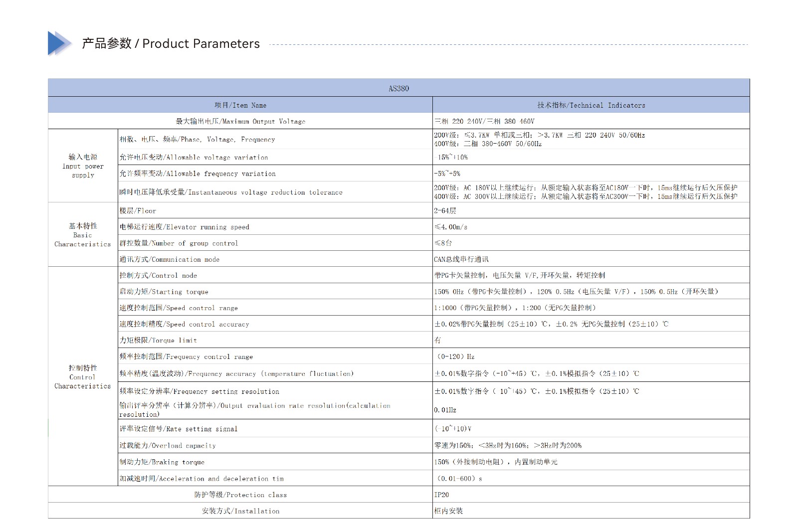This screenshot has width=798, height=532.
Task: Select the '-15%~+10%' value cell
Action: (x=591, y=157)
